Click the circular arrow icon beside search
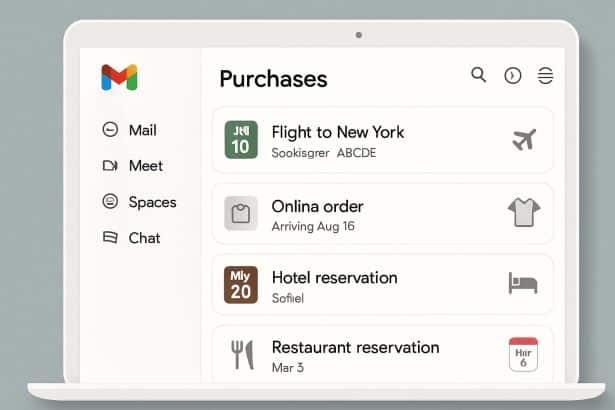 (513, 76)
